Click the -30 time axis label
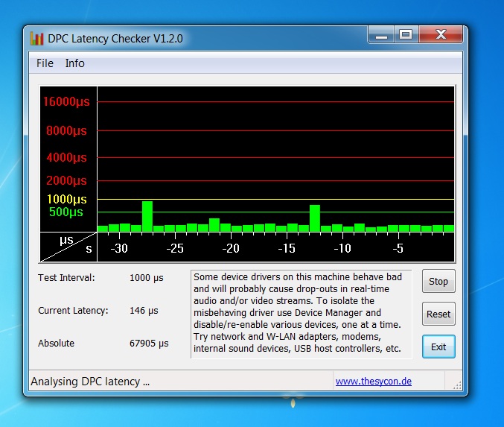 pyautogui.click(x=119, y=248)
